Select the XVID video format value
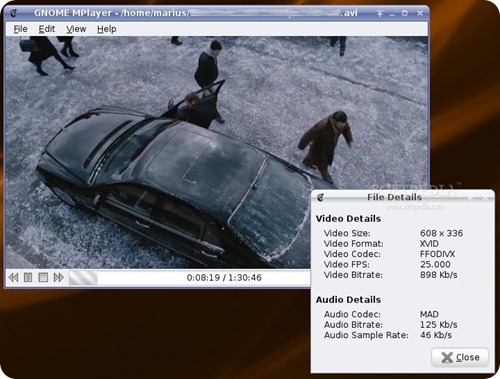Viewport: 500px width, 379px height. (429, 244)
